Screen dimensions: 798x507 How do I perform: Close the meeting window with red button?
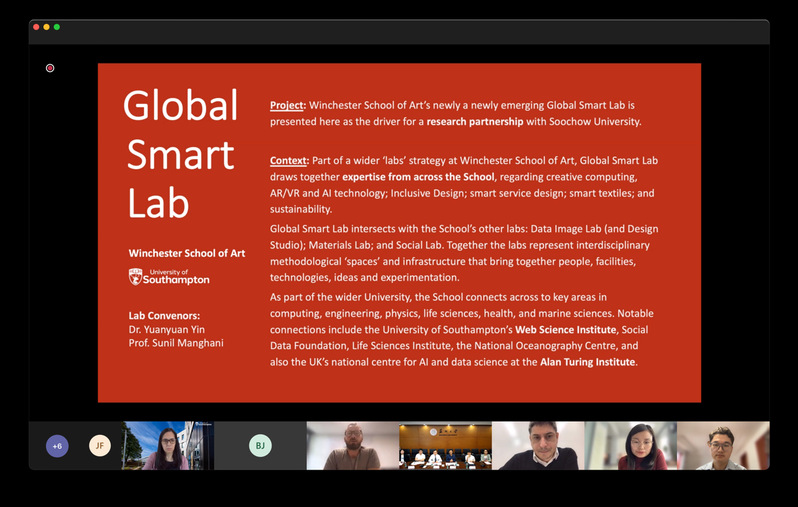pos(36,27)
